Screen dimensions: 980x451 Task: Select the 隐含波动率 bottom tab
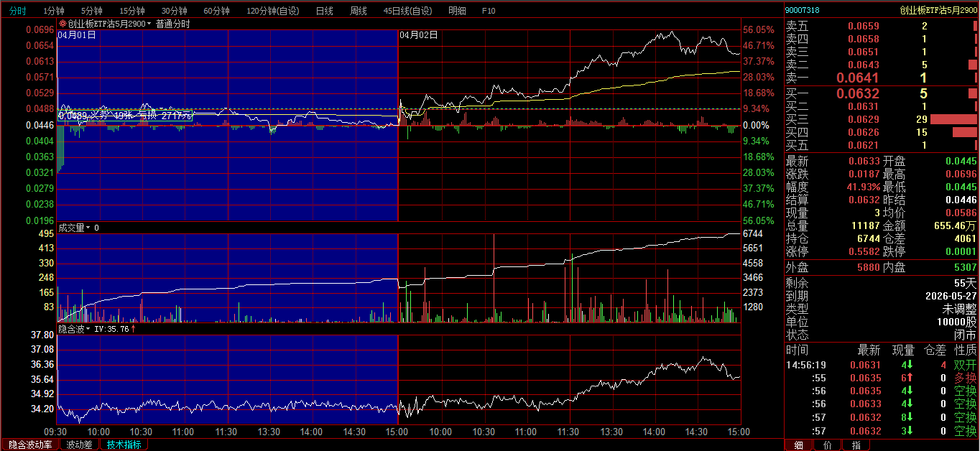pyautogui.click(x=30, y=445)
